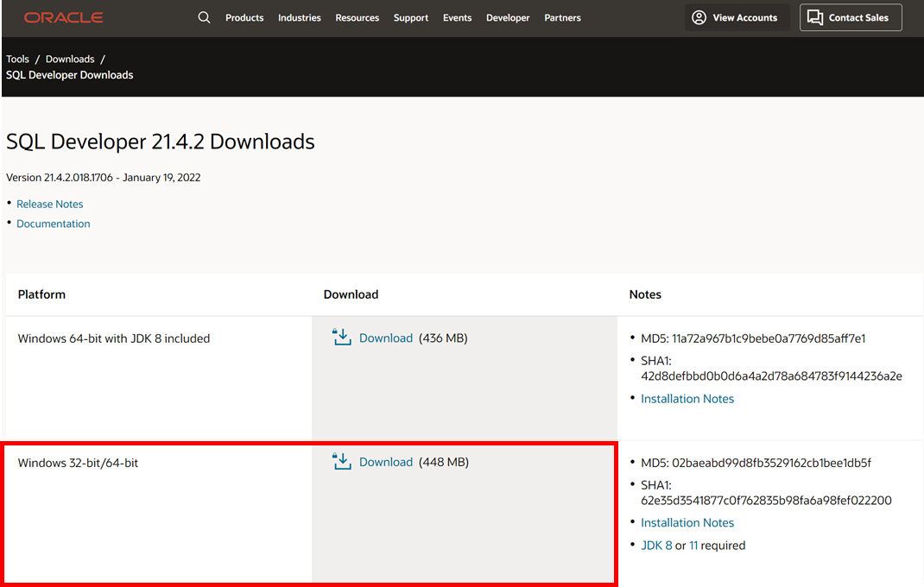Open the Products menu
The height and width of the screenshot is (587, 924).
(x=244, y=17)
